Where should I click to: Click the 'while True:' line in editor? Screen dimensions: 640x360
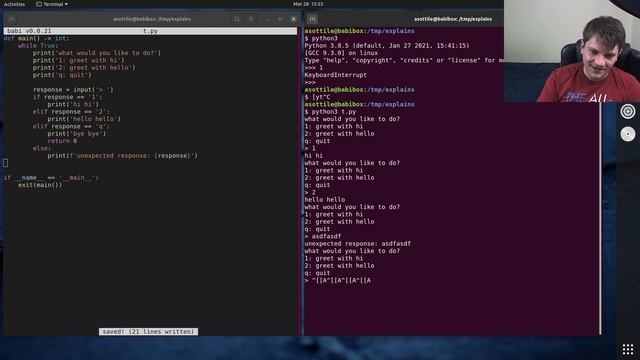click(x=38, y=46)
